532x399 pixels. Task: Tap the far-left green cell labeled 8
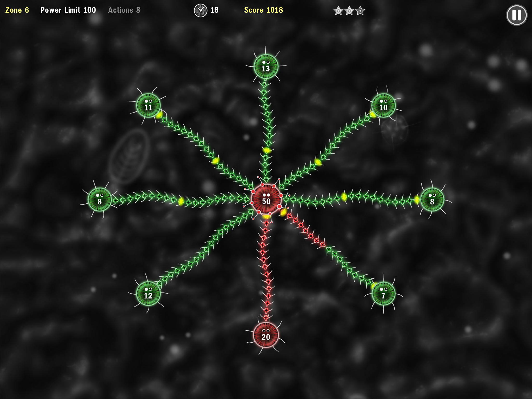(x=100, y=199)
